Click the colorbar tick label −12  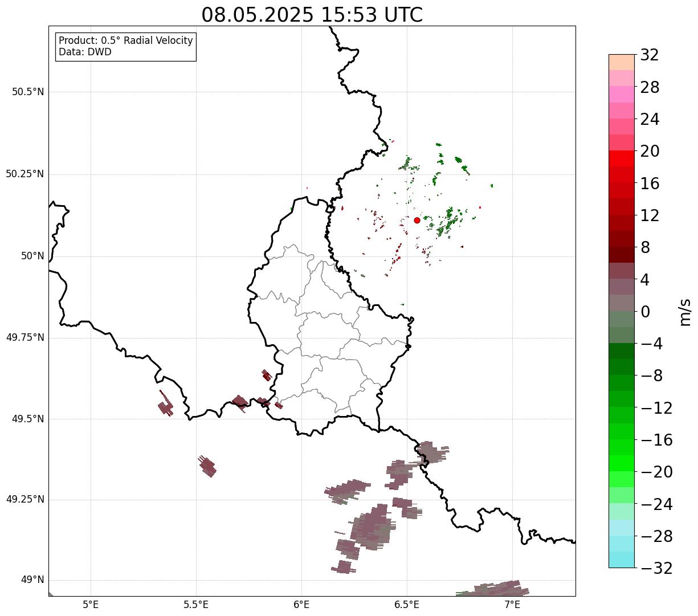[656, 408]
